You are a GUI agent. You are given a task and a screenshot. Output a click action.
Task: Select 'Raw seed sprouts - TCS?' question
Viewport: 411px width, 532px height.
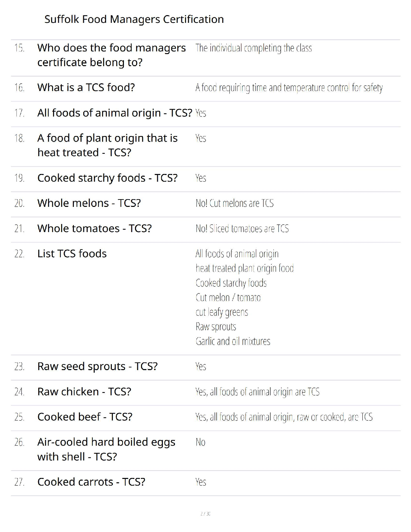pyautogui.click(x=97, y=366)
